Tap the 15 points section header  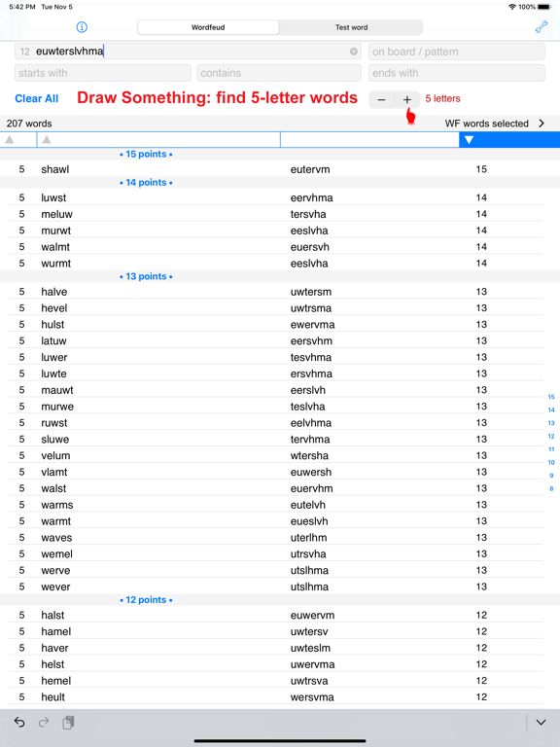pos(146,154)
